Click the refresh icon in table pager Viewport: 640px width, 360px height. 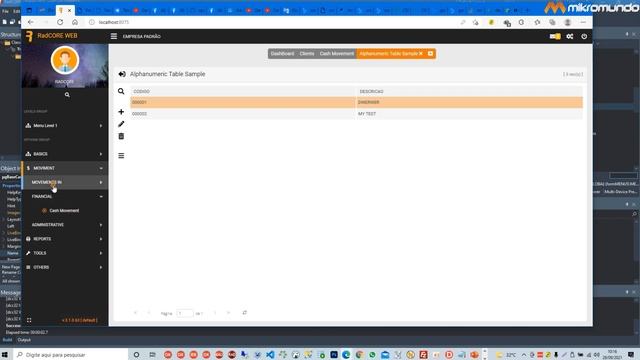244,313
